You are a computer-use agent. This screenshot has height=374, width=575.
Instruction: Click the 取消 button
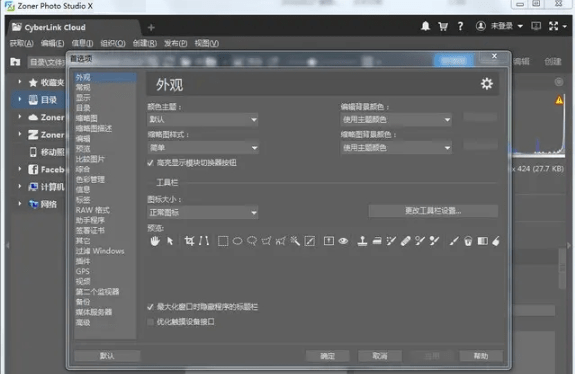380,356
